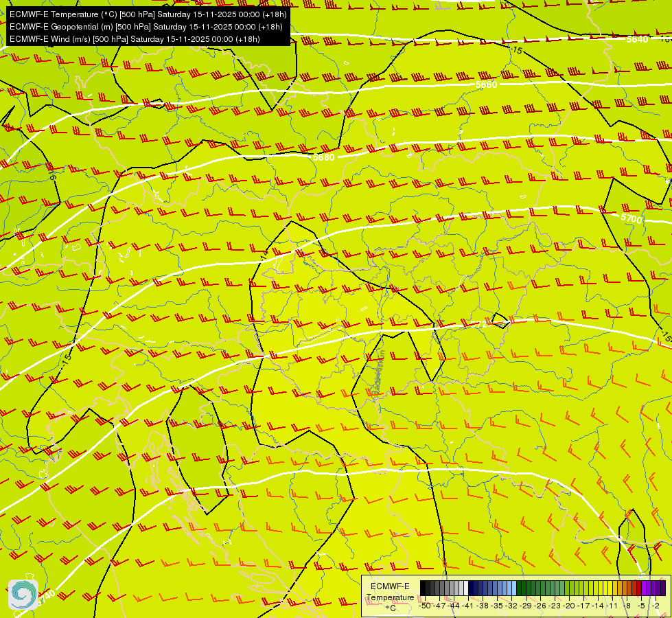Click the 5640 geopotential contour label
672x618 pixels.
click(x=637, y=39)
